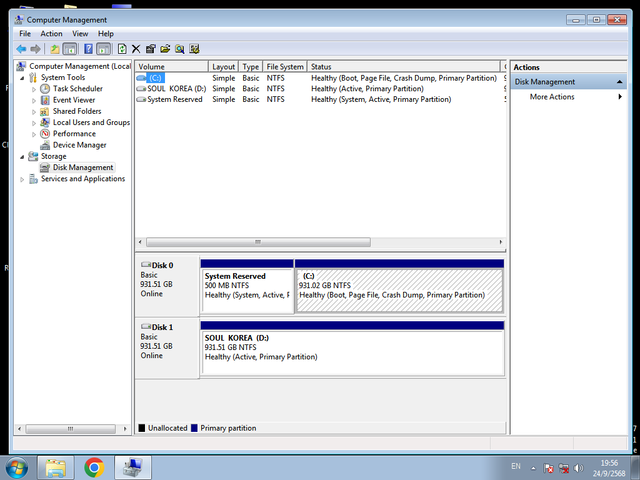Click the Up one level folder icon
The width and height of the screenshot is (640, 480).
[55, 49]
